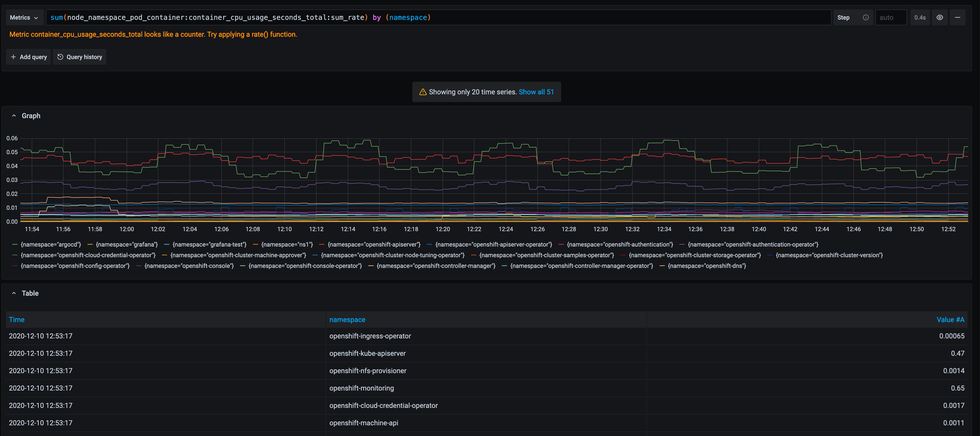Viewport: 980px width, 436px height.
Task: Click the Step auto input field
Action: tap(890, 18)
